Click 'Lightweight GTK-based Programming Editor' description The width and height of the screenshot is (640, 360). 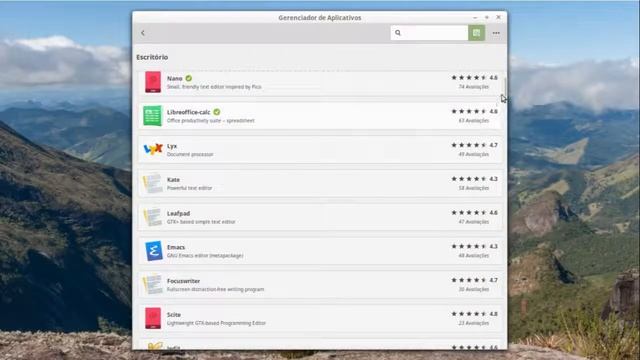216,323
